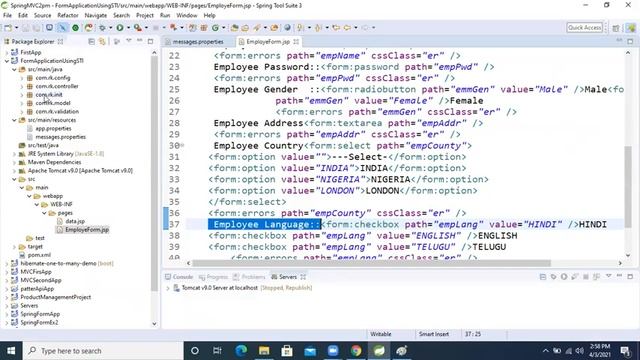Open the Source menu
This screenshot has width=640, height=360.
pyautogui.click(x=42, y=16)
